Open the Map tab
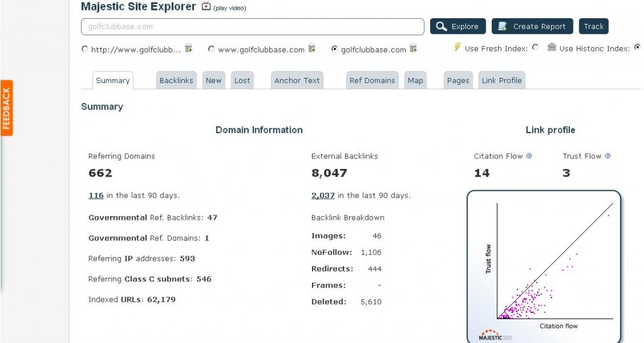 click(415, 80)
